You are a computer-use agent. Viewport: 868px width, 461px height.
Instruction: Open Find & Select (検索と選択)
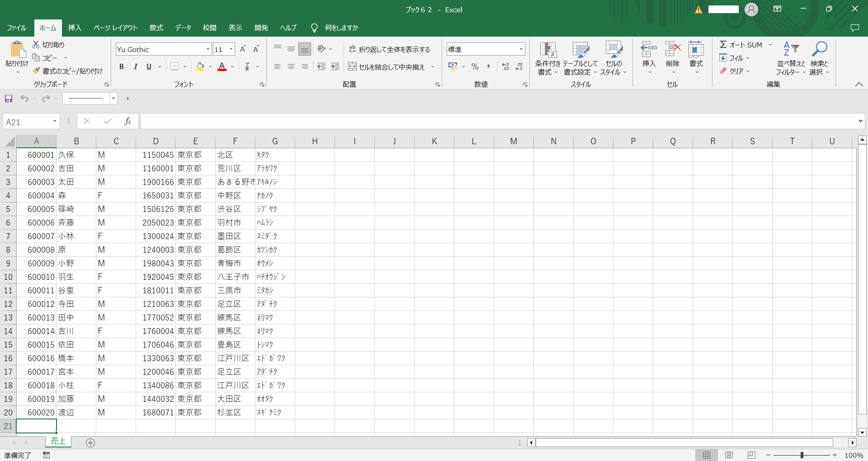coord(819,58)
